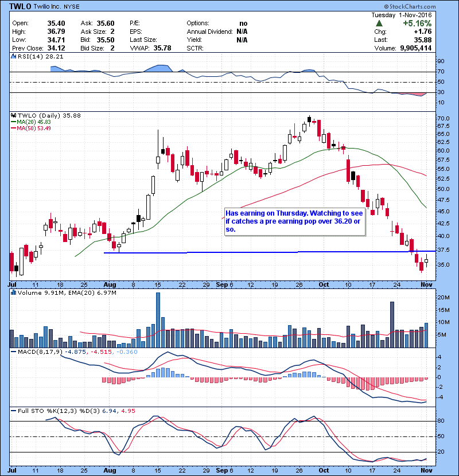This screenshot has width=459, height=476.
Task: Click the volume axis label 20M
Action: (x=443, y=298)
